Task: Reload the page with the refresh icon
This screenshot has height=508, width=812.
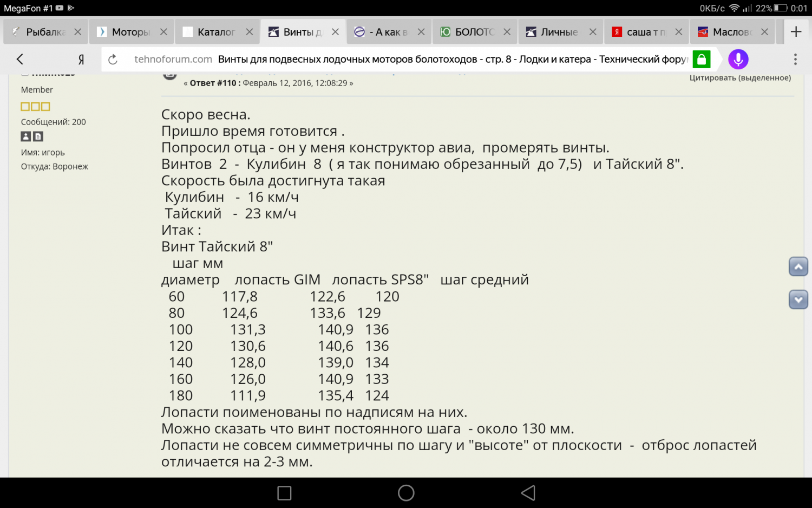Action: click(x=113, y=60)
